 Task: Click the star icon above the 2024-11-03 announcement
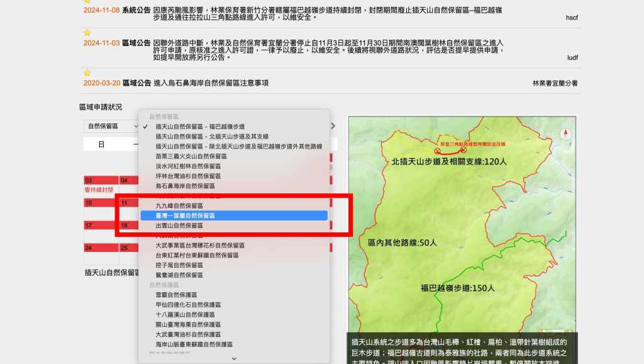coord(87,33)
